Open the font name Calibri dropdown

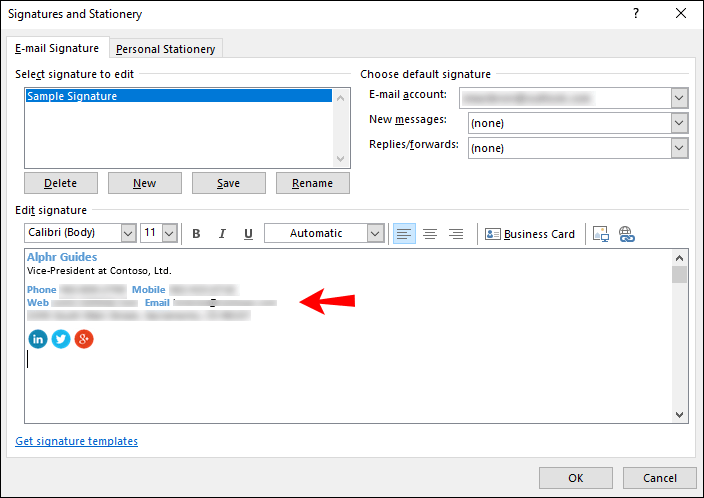(128, 234)
